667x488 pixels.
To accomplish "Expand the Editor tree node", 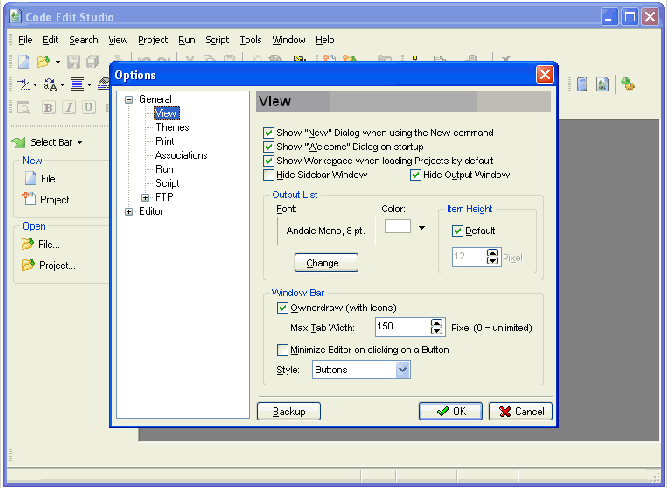I will pyautogui.click(x=129, y=212).
